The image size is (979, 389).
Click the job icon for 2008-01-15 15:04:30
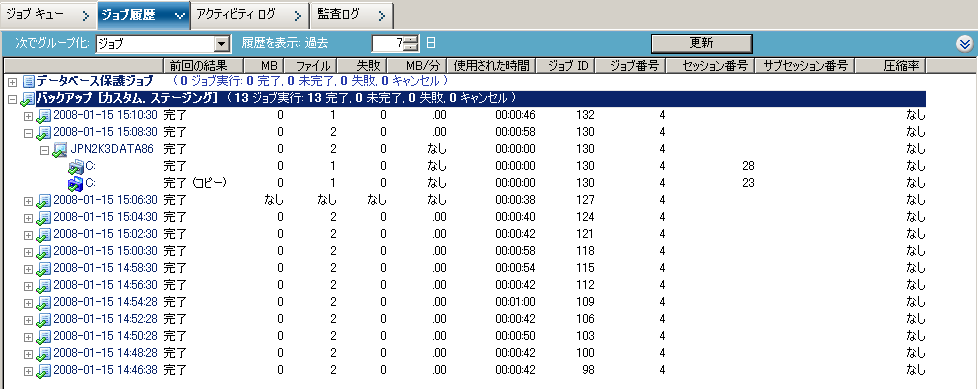point(44,218)
